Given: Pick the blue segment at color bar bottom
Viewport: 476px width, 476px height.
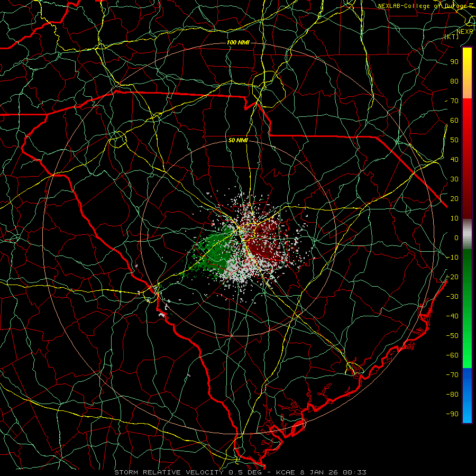Looking at the screenshot, I should click(467, 396).
